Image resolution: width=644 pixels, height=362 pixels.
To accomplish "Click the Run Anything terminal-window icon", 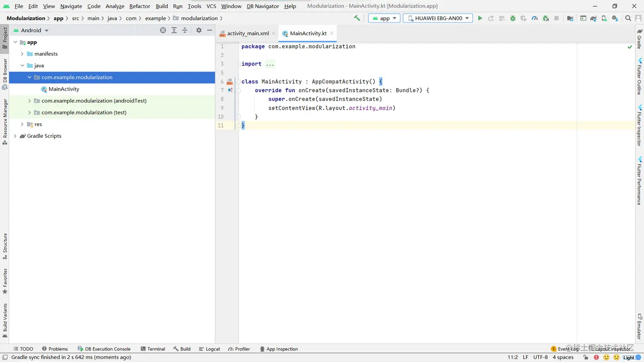I will 583,18.
